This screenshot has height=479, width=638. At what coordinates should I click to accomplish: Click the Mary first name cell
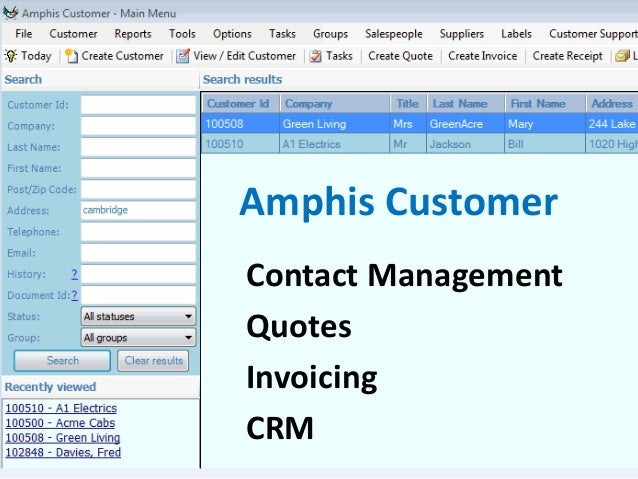545,124
